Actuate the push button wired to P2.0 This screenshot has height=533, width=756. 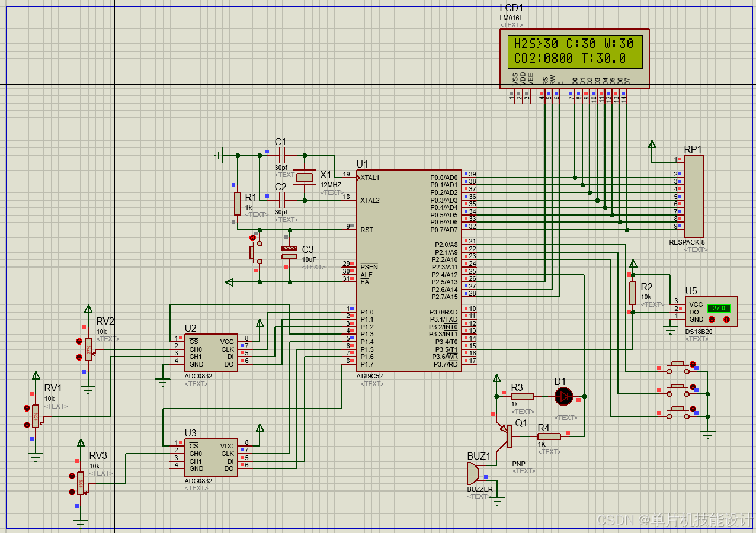(692, 364)
